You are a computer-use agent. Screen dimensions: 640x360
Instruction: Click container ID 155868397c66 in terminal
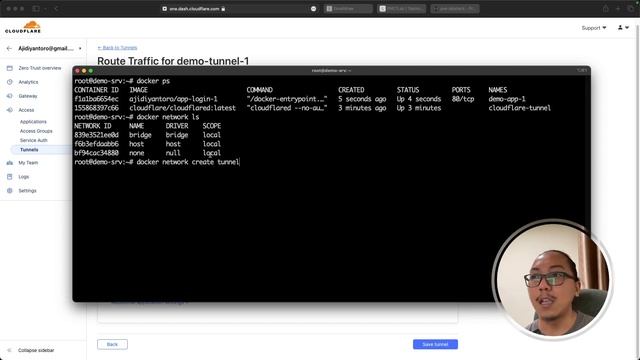click(96, 108)
